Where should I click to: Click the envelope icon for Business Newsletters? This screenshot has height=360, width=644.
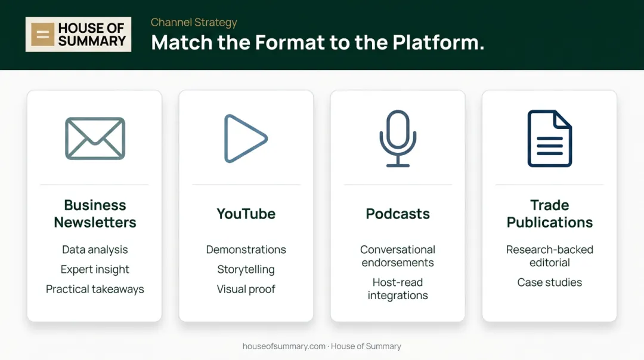(95, 139)
